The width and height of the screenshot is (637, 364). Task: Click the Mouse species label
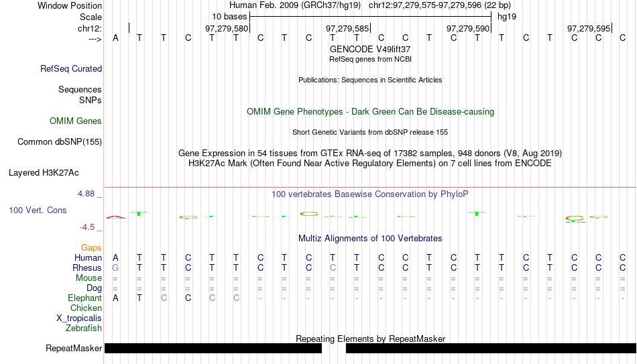(x=89, y=278)
